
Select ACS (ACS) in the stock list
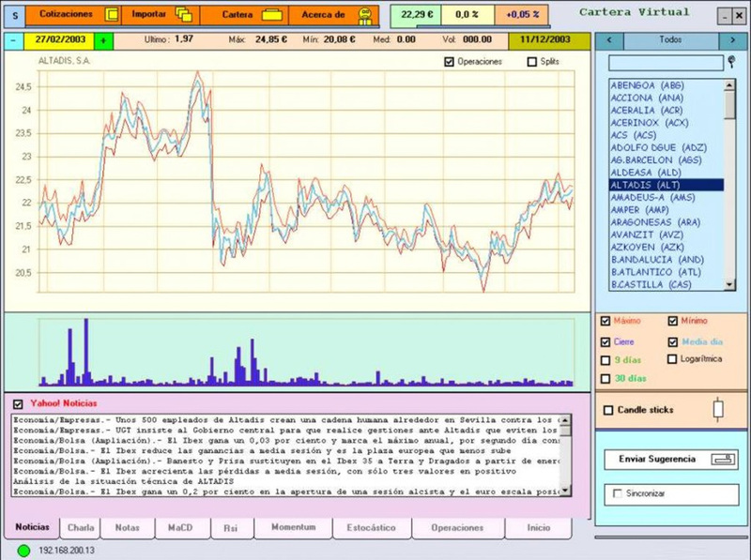[x=667, y=135]
